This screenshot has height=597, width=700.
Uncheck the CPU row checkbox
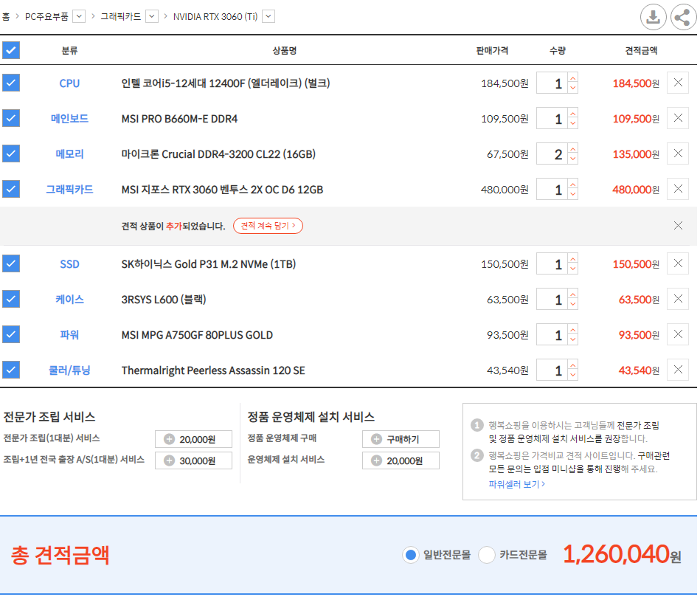[x=11, y=83]
